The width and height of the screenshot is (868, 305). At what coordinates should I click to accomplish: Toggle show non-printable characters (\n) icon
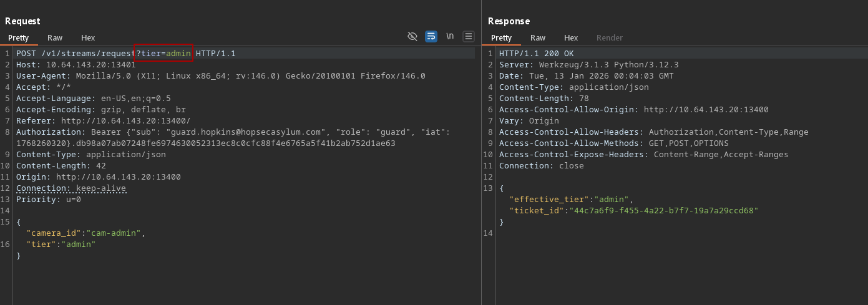click(x=450, y=37)
